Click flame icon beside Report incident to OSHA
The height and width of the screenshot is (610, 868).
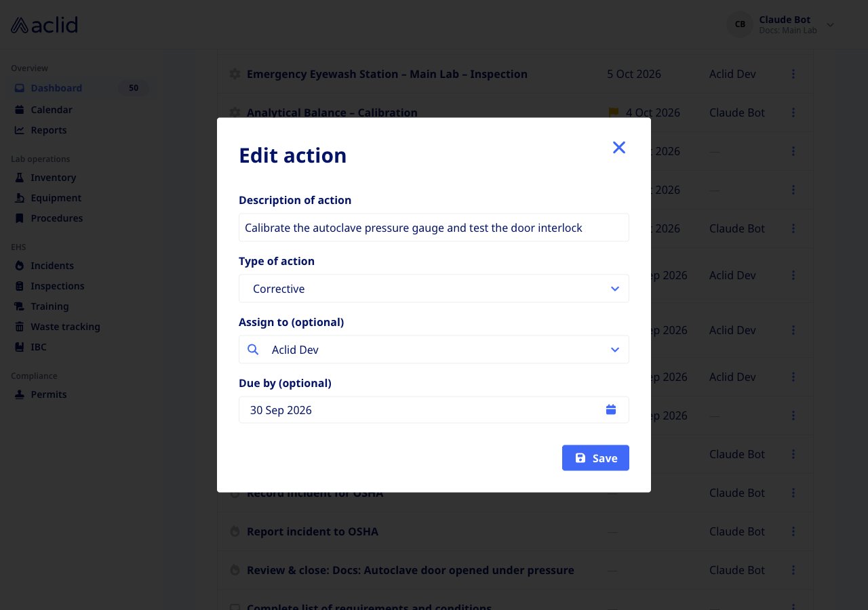(x=235, y=531)
